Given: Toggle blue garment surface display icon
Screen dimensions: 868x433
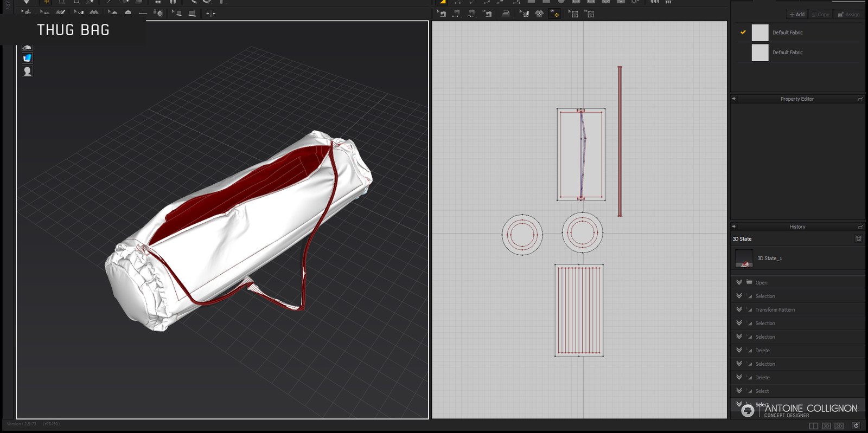Looking at the screenshot, I should 27,58.
